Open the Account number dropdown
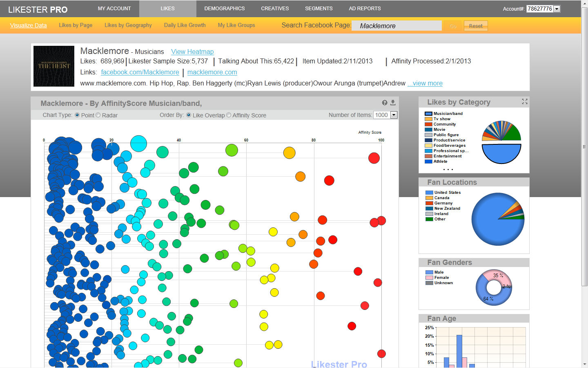 pos(557,9)
